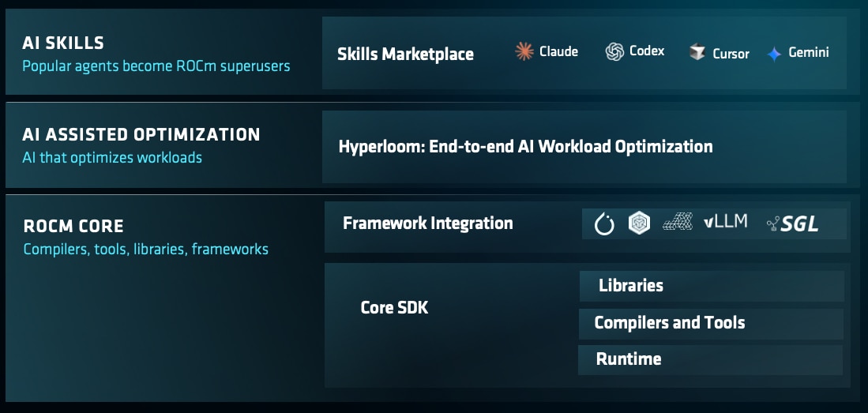Image resolution: width=868 pixels, height=413 pixels.
Task: Click 'AI that optimizes workloads' subtitle
Action: [112, 158]
